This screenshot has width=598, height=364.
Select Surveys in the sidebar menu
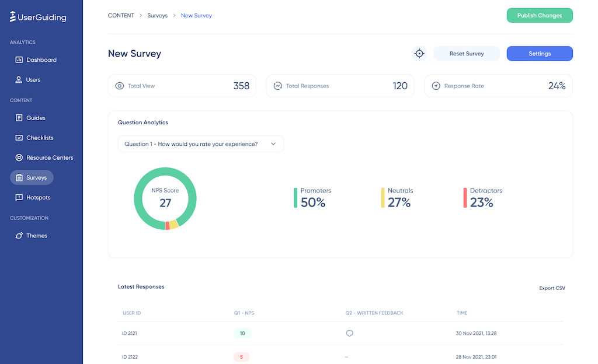(x=32, y=177)
